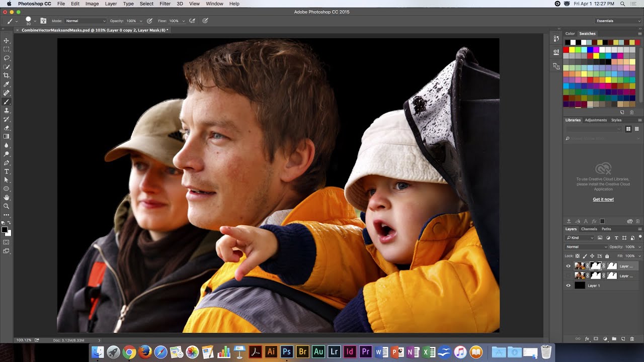
Task: Open the Brush Preset picker arrow
Action: click(x=35, y=21)
